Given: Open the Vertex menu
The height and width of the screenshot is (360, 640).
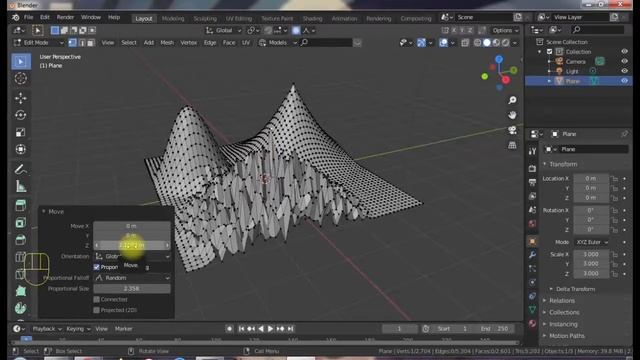Looking at the screenshot, I should coord(189,42).
